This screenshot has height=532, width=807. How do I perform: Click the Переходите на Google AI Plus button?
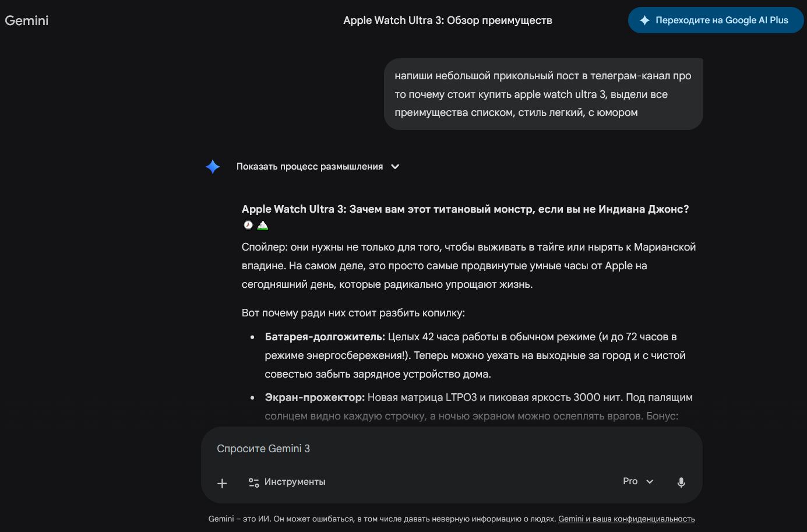coord(716,20)
